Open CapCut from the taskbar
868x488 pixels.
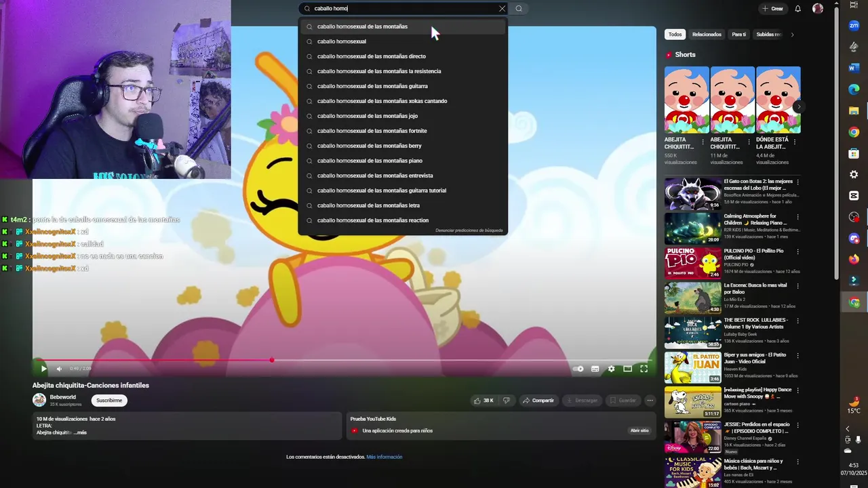(x=854, y=195)
